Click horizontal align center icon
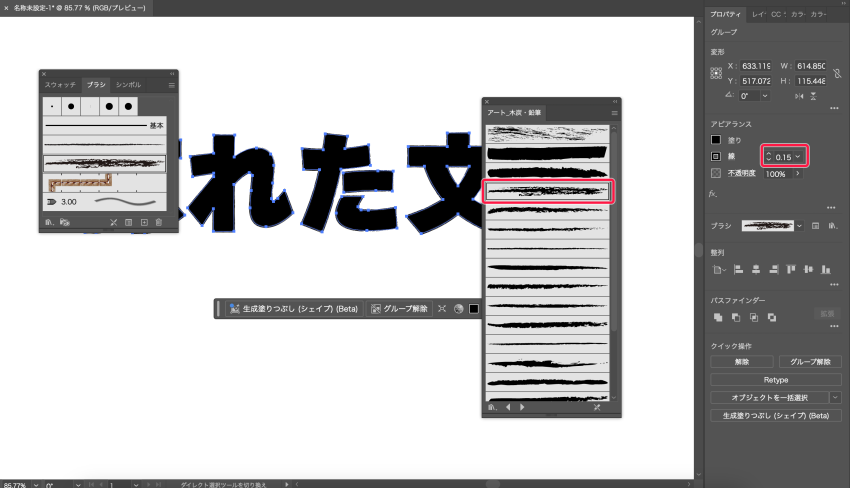The height and width of the screenshot is (488, 850). click(756, 269)
